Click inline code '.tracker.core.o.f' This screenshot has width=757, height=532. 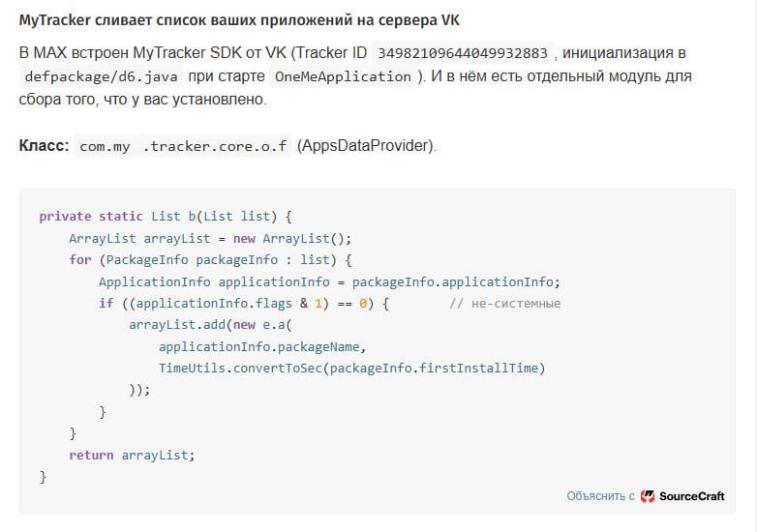coord(215,146)
